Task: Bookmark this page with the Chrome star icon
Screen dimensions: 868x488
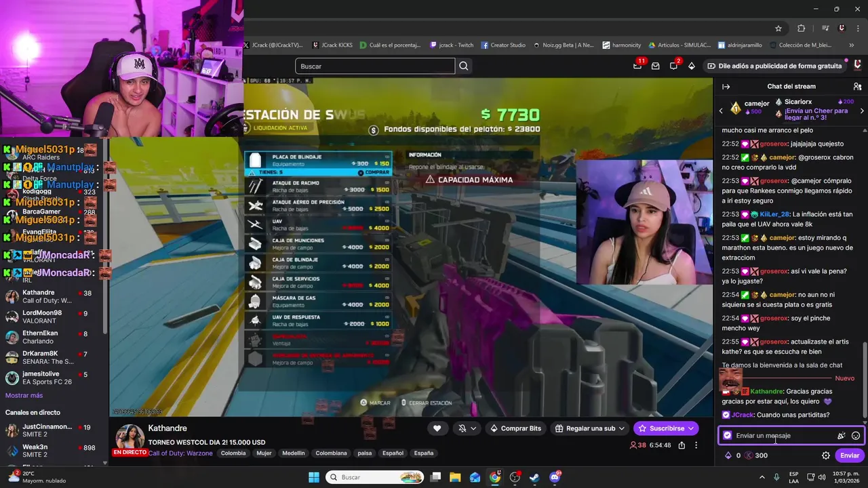Action: pos(778,28)
